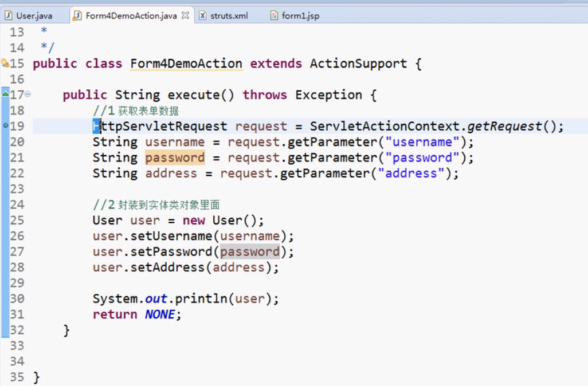
Task: Click the Java file icon on User.java tab
Action: [x=8, y=15]
